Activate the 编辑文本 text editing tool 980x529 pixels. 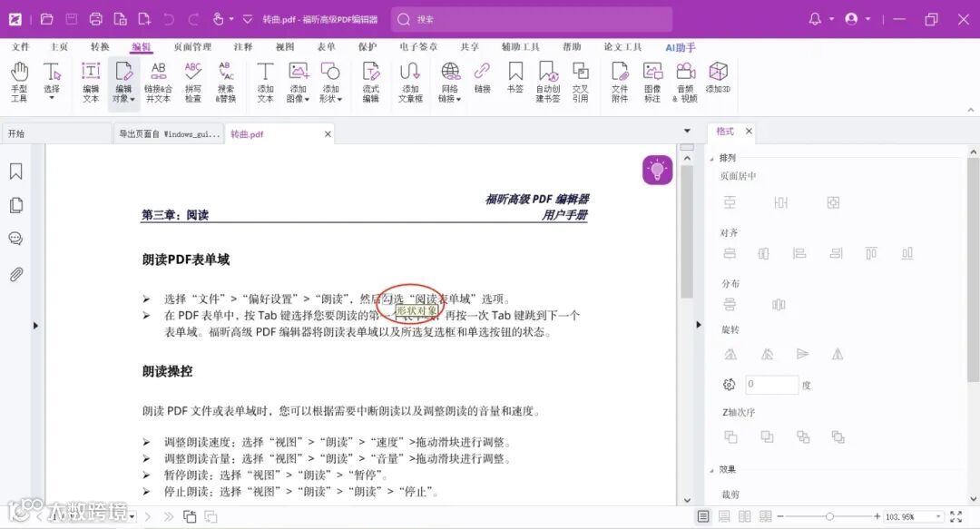click(90, 80)
